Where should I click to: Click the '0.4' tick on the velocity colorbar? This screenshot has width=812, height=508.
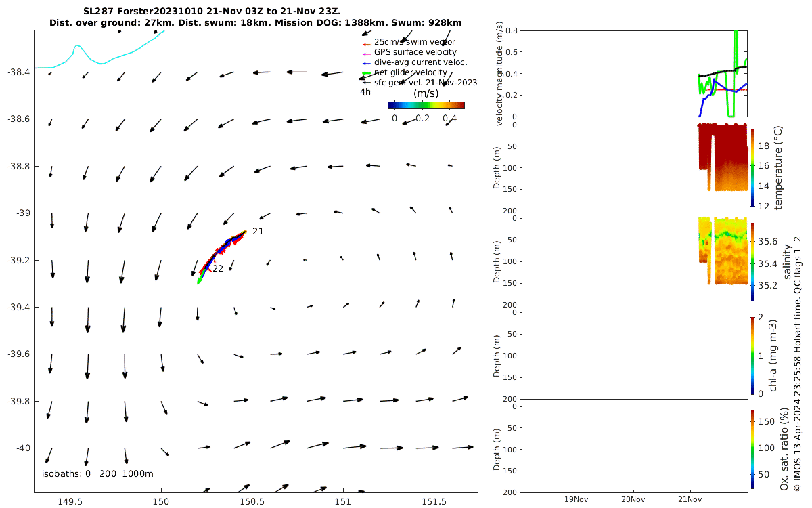pos(449,118)
